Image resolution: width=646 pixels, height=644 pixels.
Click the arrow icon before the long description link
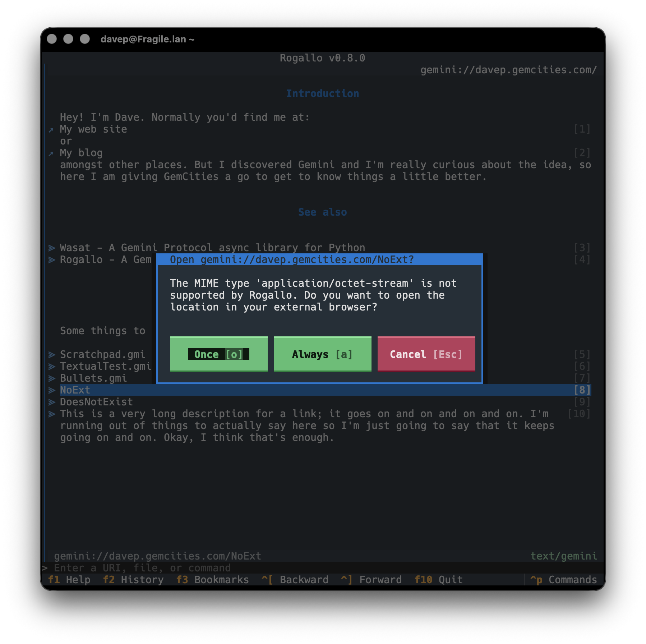[x=52, y=414]
